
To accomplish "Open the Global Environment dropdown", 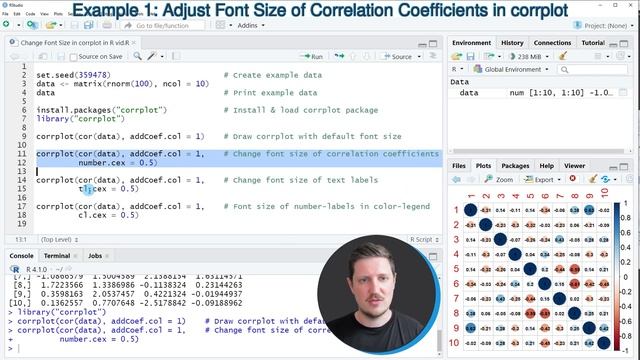I will pyautogui.click(x=511, y=69).
